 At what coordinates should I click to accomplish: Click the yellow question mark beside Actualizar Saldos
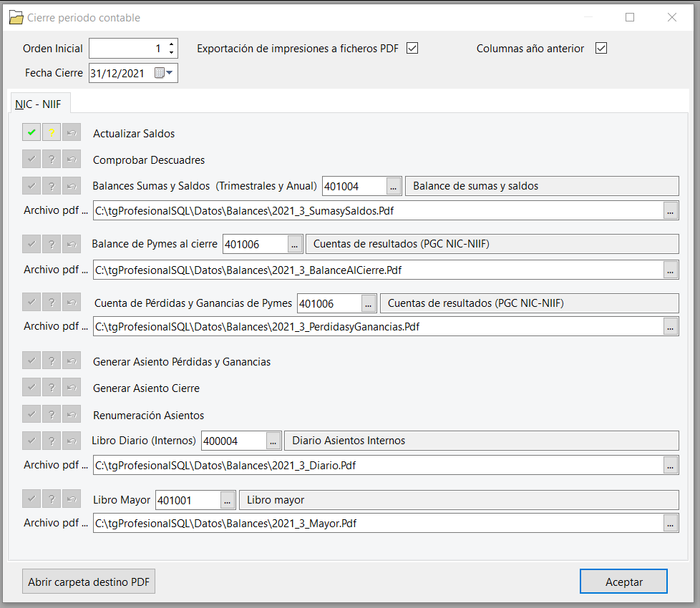52,132
